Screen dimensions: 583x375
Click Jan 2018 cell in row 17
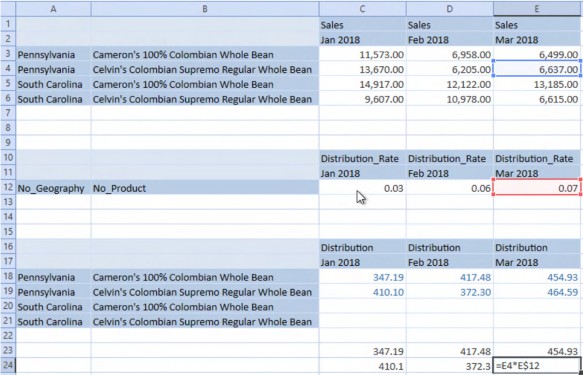click(362, 262)
